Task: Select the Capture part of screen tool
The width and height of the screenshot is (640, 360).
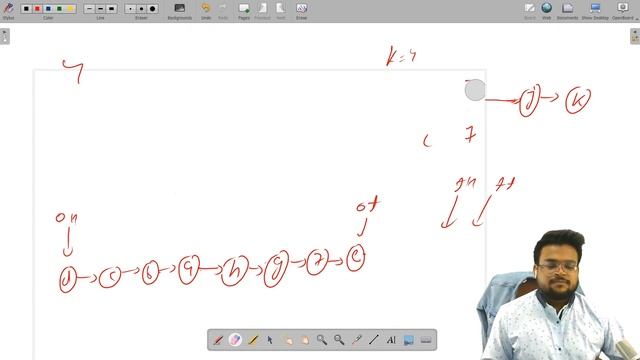Action: click(x=408, y=340)
